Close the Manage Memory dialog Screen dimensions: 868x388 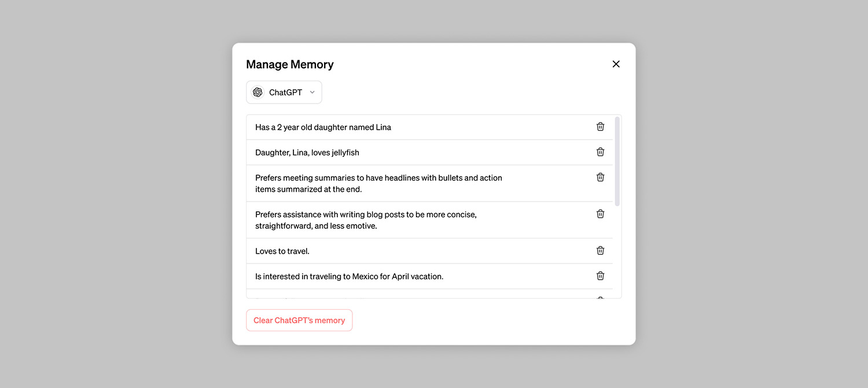point(616,64)
